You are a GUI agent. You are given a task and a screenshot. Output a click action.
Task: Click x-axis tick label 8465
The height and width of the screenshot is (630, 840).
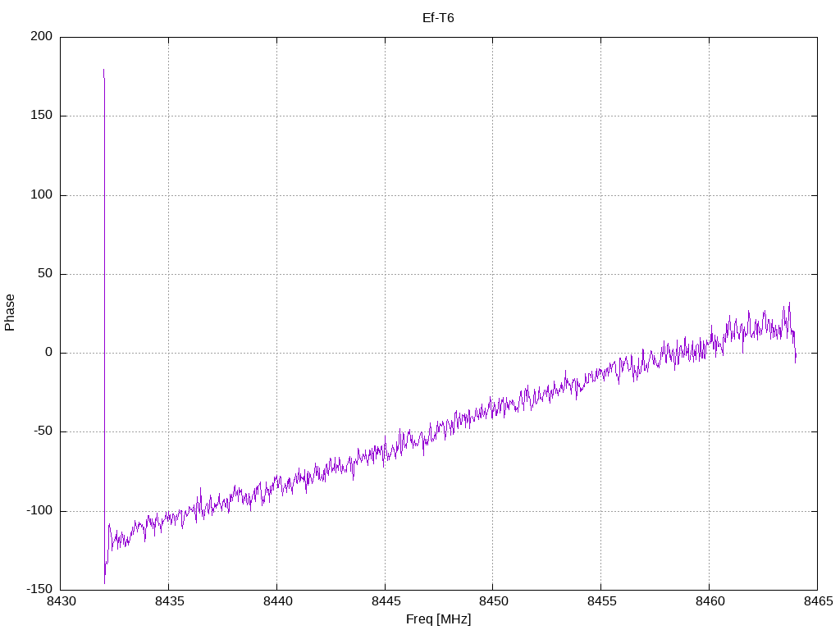[x=818, y=601]
